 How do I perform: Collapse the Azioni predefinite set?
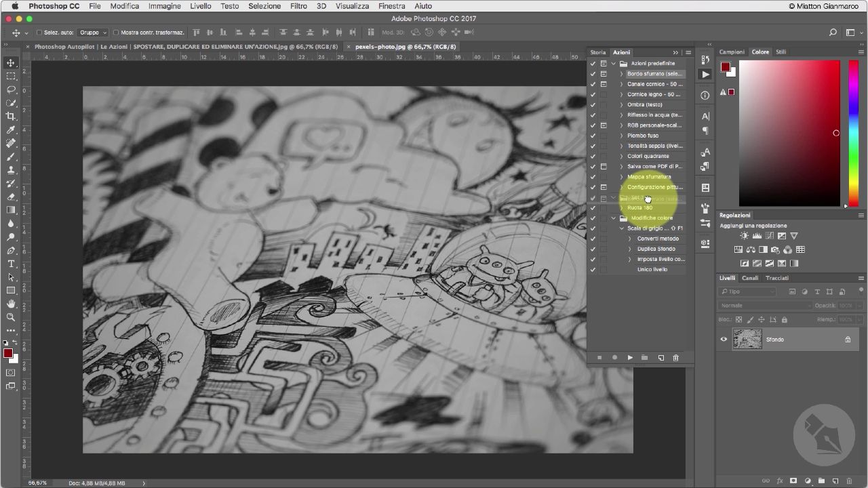614,64
